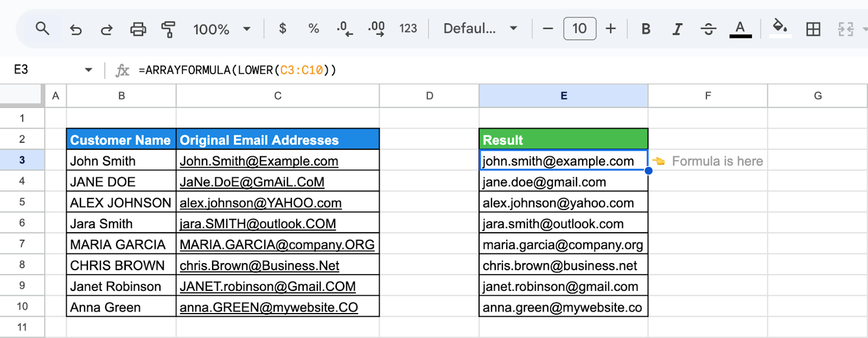Select row 7 header
The width and height of the screenshot is (868, 338).
pyautogui.click(x=22, y=244)
